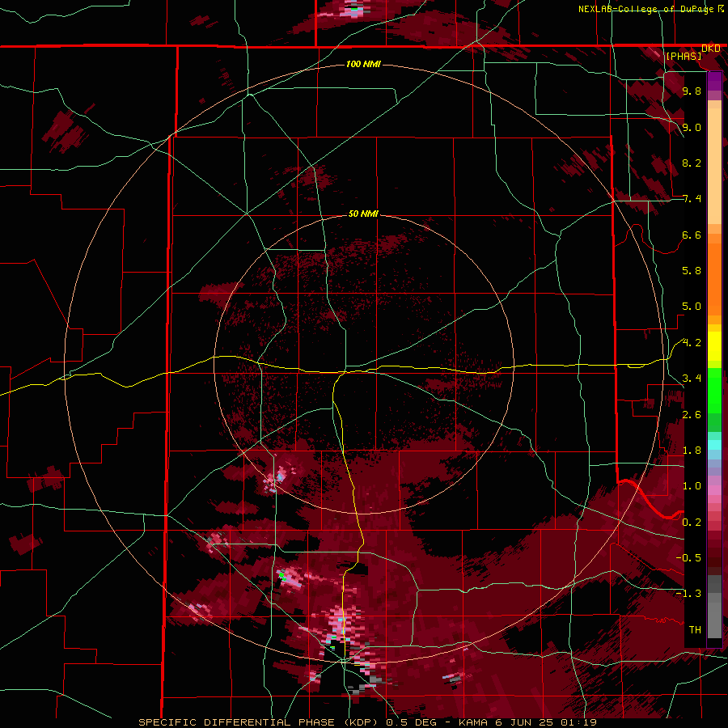Select the -0.5 scale value
Image resolution: width=728 pixels, height=728 pixels.
(688, 558)
